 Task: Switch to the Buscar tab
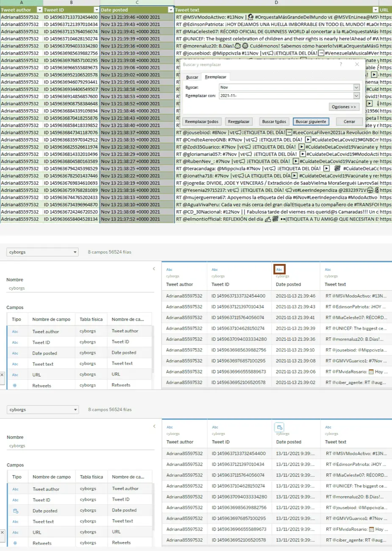tap(192, 77)
